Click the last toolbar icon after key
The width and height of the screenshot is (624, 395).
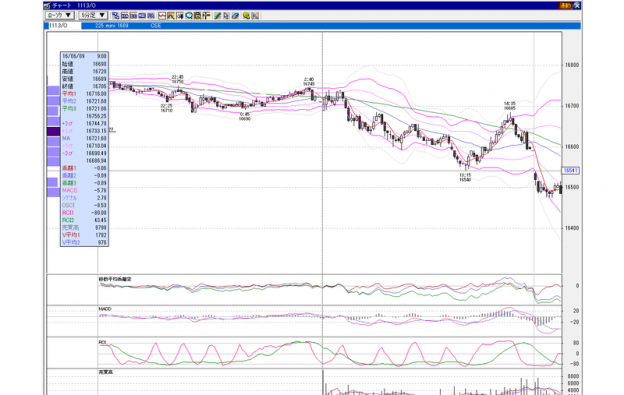point(255,16)
